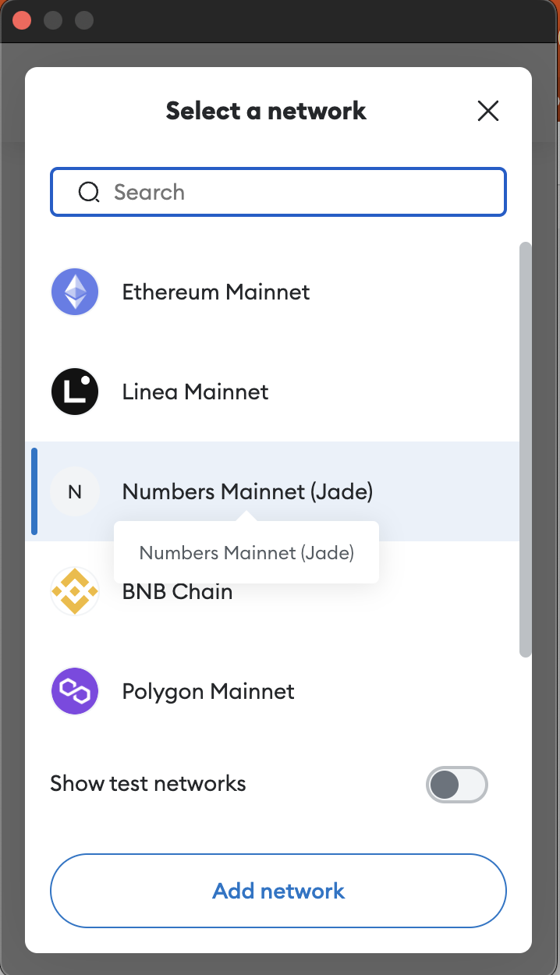This screenshot has height=975, width=560.
Task: Click the magnifying glass search icon
Action: coord(89,192)
